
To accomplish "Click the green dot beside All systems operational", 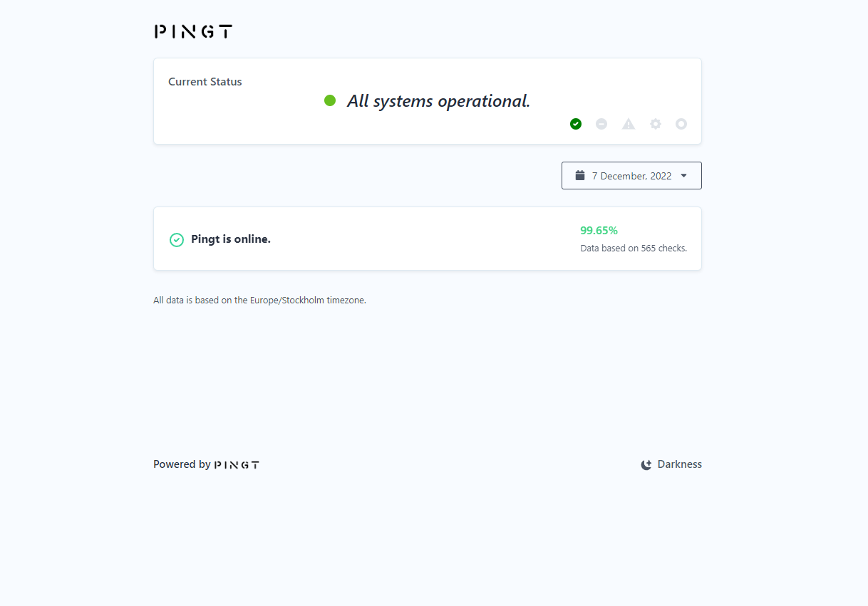I will pos(330,100).
